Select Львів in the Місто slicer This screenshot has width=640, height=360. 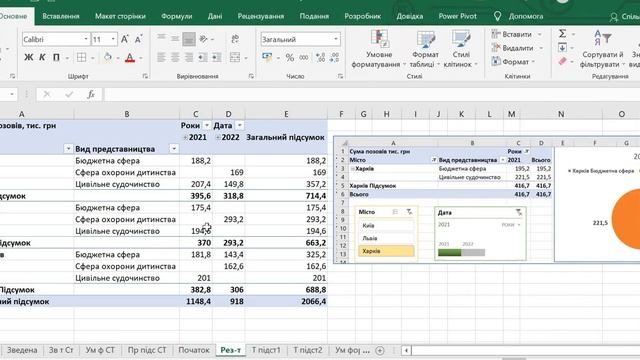point(386,238)
